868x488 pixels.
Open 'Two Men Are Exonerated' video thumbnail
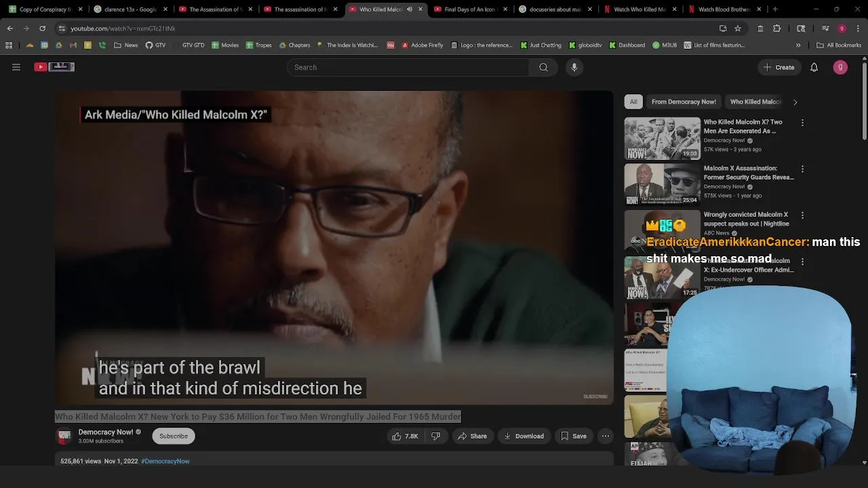(663, 138)
